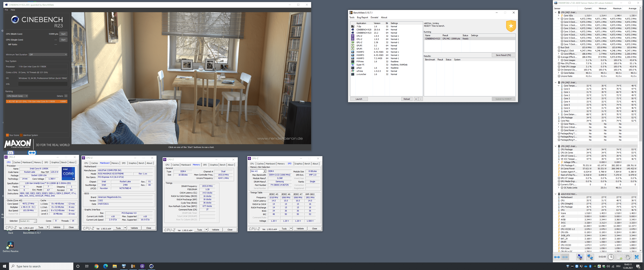Select CINEBENCH R23 running row in BenchMate

(x=470, y=39)
